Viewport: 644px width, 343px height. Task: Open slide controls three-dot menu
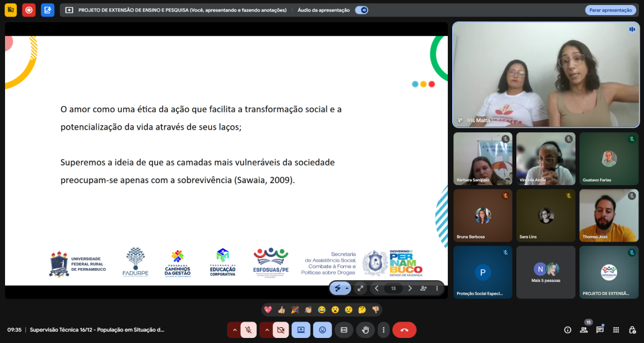click(x=437, y=288)
